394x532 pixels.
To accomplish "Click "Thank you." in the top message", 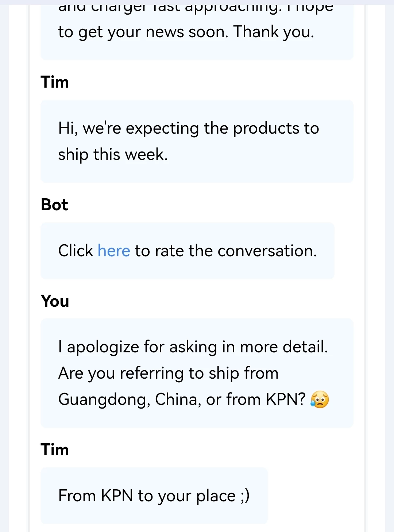I will coord(274,32).
